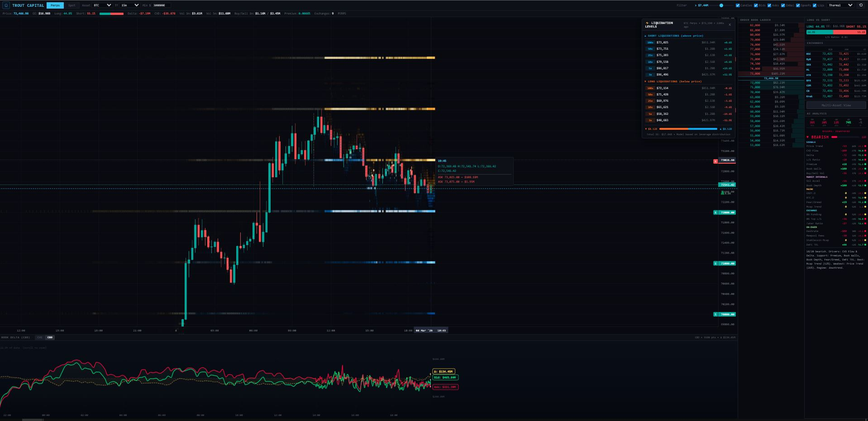Click the 73028 red price marker on axis

click(727, 160)
